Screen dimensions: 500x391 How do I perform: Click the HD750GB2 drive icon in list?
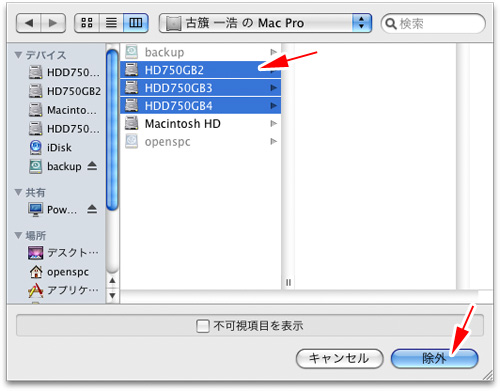click(x=132, y=70)
